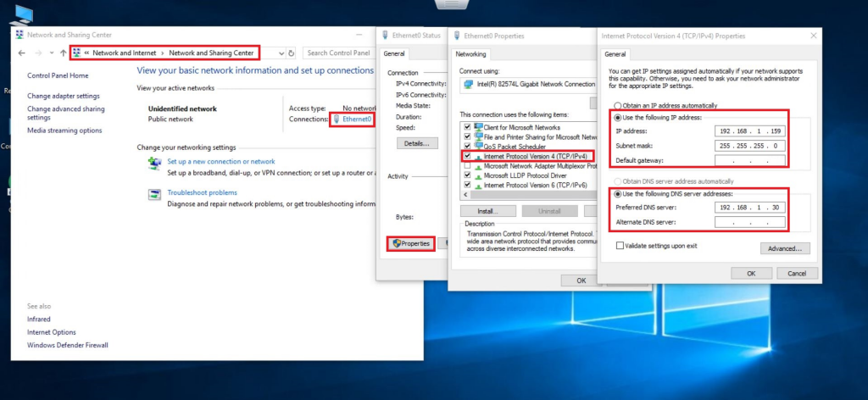868x400 pixels.
Task: Select Obtain an IP address automatically
Action: 617,105
